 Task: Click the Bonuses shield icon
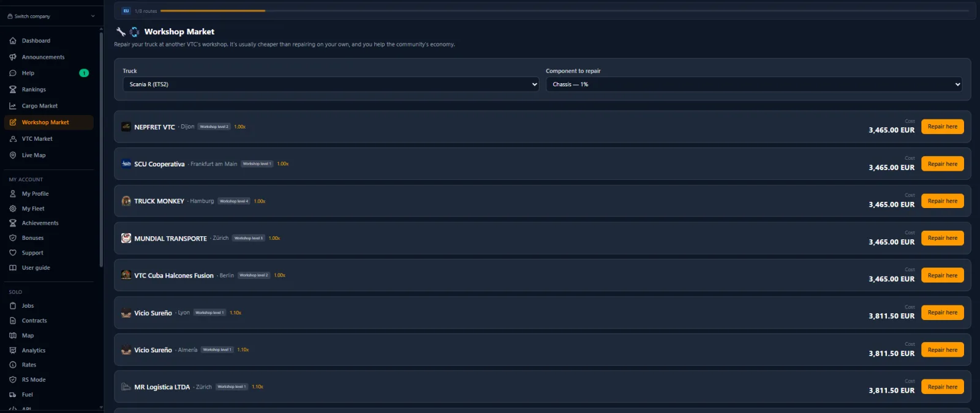coord(13,238)
